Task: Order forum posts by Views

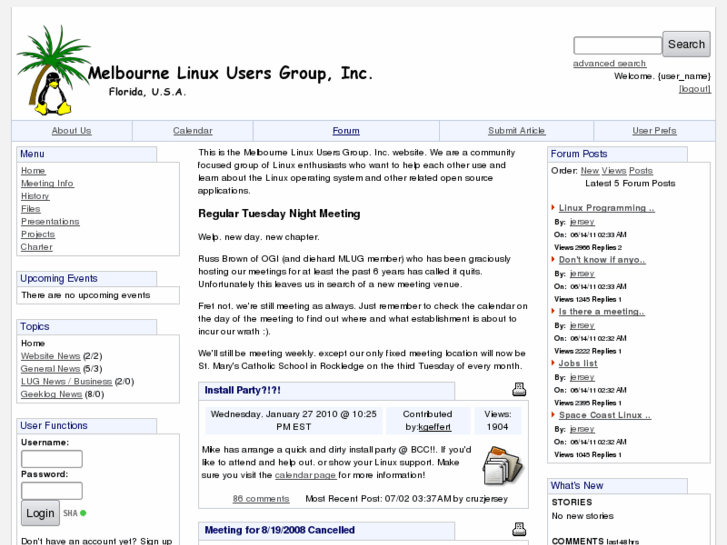Action: [x=614, y=171]
